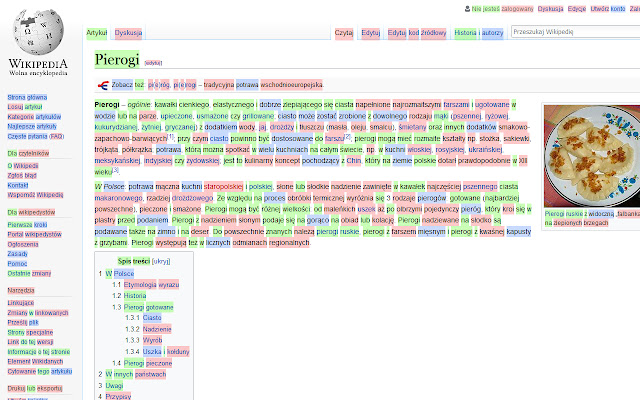Open the 'Historia i autorzy' tab
The height and width of the screenshot is (400, 640).
[x=479, y=33]
